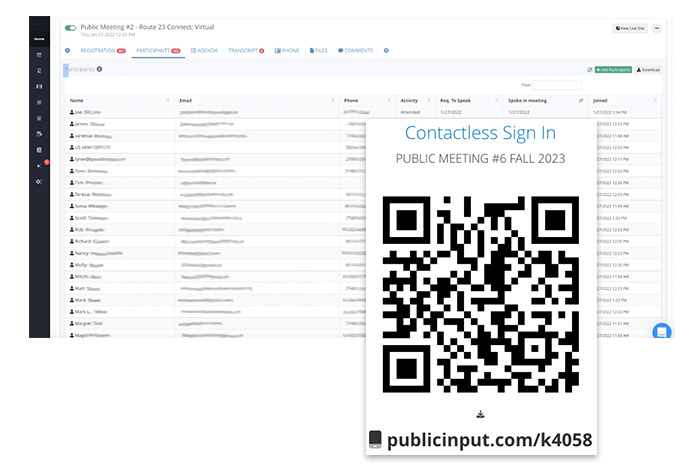Screen dimensions: 700x472
Task: Open the Agenda tab
Action: [204, 50]
